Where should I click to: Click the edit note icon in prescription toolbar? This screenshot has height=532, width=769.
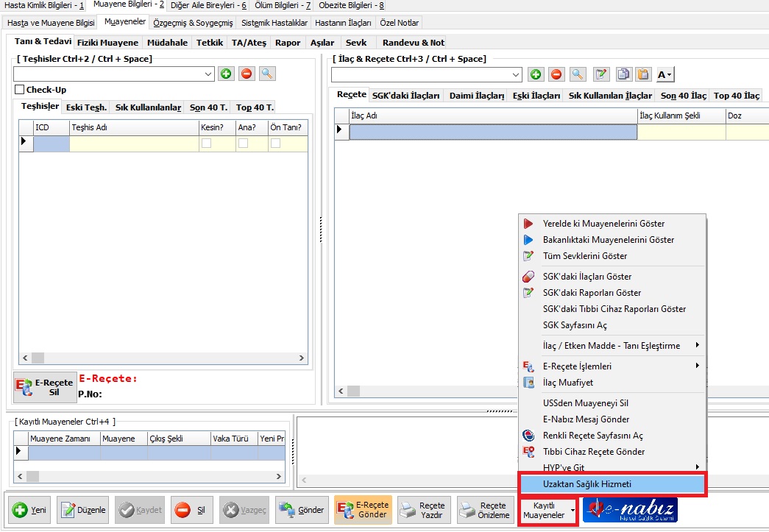pyautogui.click(x=602, y=74)
